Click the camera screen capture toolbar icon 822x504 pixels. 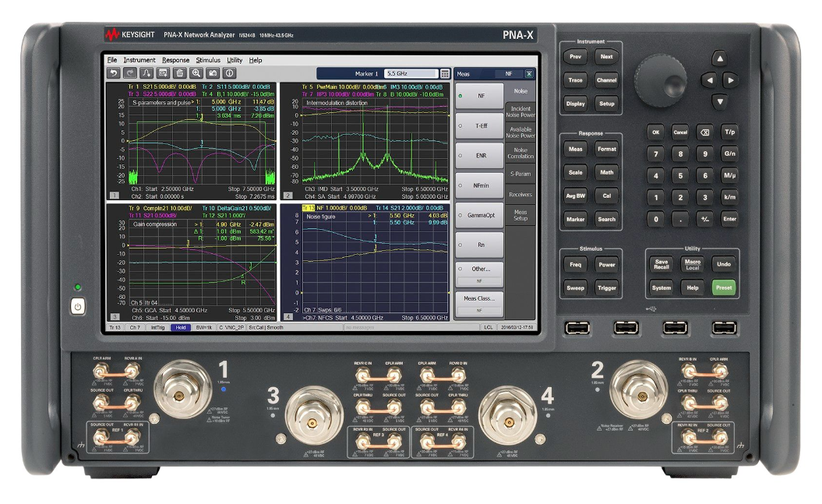coord(213,73)
